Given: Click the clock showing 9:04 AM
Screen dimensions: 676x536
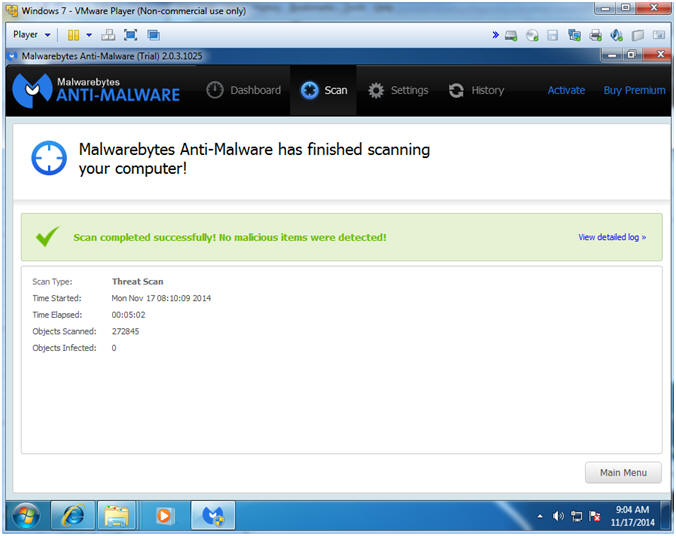Looking at the screenshot, I should 632,516.
